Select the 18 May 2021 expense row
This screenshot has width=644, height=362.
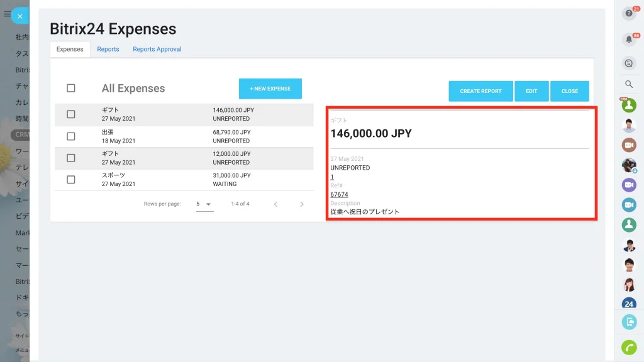184,136
